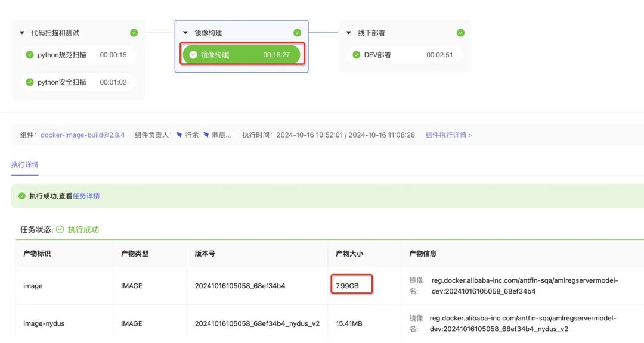Open the python安全扫描 job
The width and height of the screenshot is (644, 343).
pyautogui.click(x=78, y=82)
